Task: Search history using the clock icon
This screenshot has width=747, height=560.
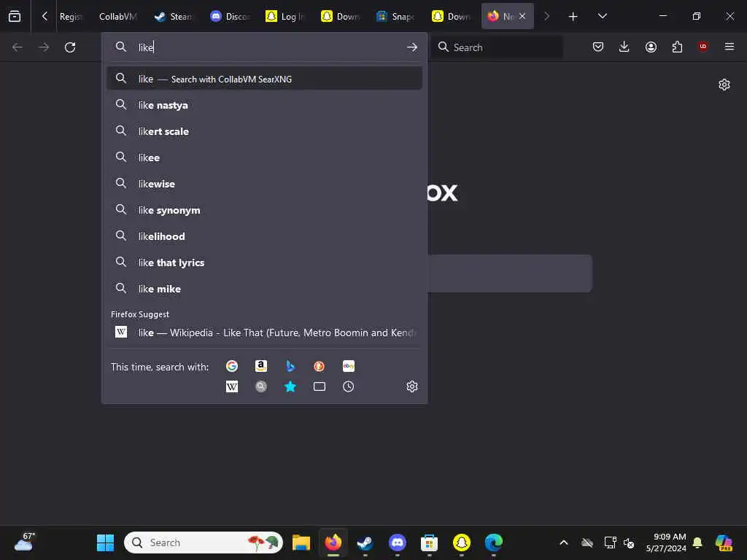Action: pyautogui.click(x=348, y=386)
